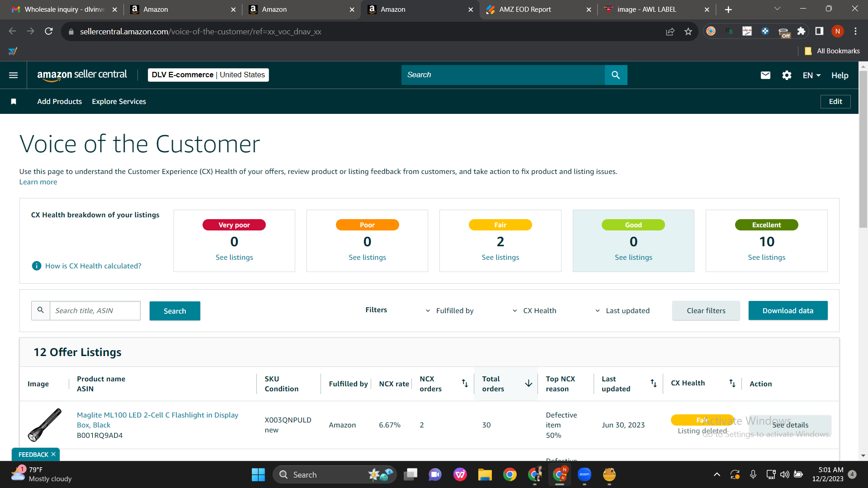Open the Help menu
Viewport: 868px width, 488px height.
[x=840, y=75]
